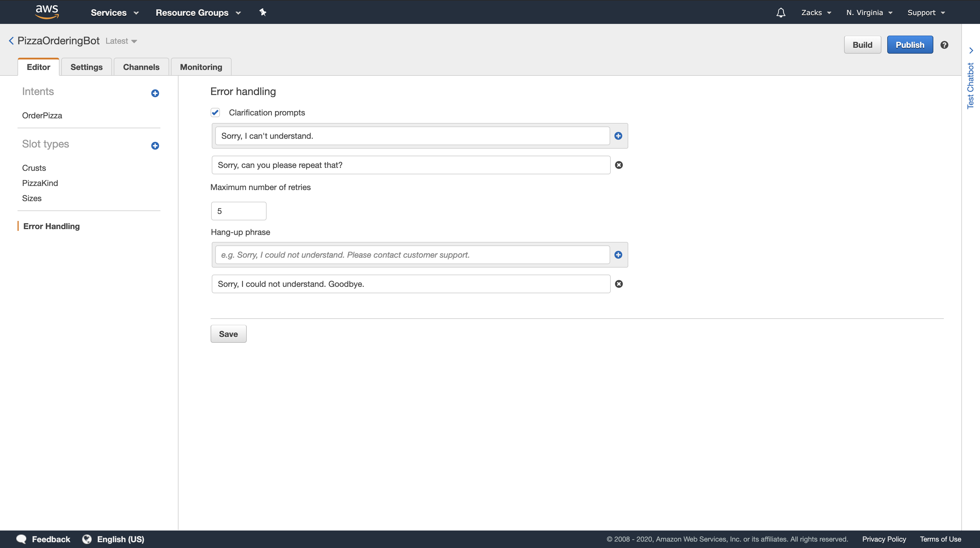Add the clarification prompt with plus icon
Viewport: 980px width, 548px height.
[618, 136]
